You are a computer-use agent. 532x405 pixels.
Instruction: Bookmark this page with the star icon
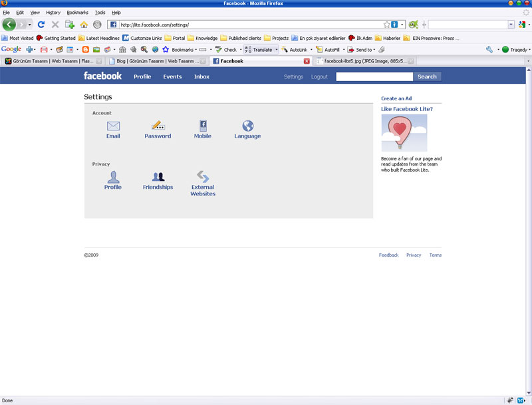386,25
